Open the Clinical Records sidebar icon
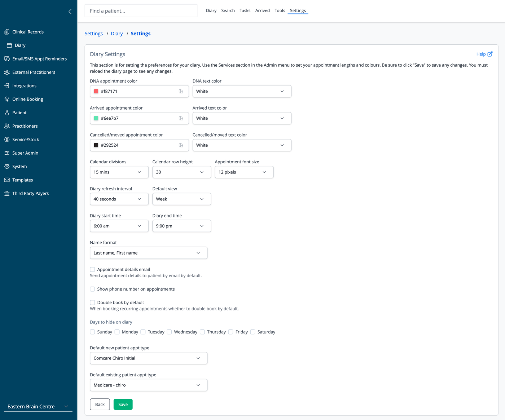This screenshot has height=420, width=505. pyautogui.click(x=7, y=32)
